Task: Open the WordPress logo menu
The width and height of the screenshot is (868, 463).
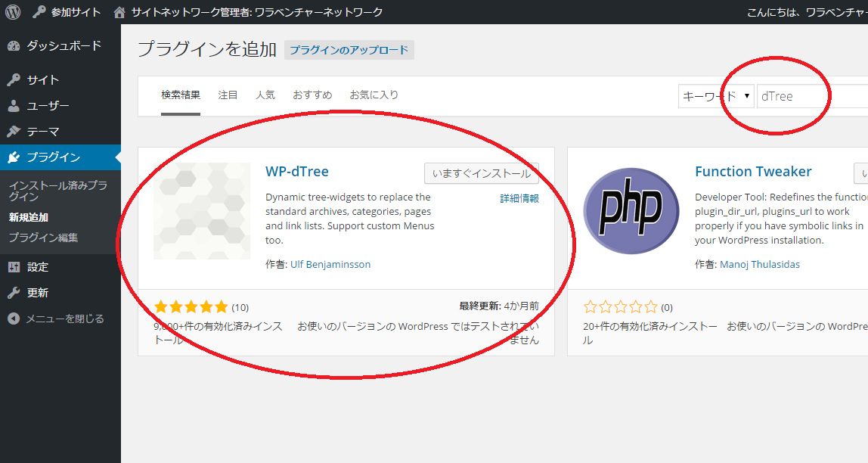Action: [x=13, y=11]
